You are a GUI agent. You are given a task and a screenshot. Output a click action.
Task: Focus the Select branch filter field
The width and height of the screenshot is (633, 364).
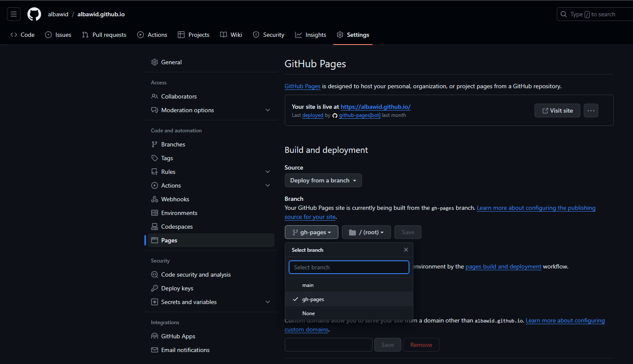pos(349,267)
